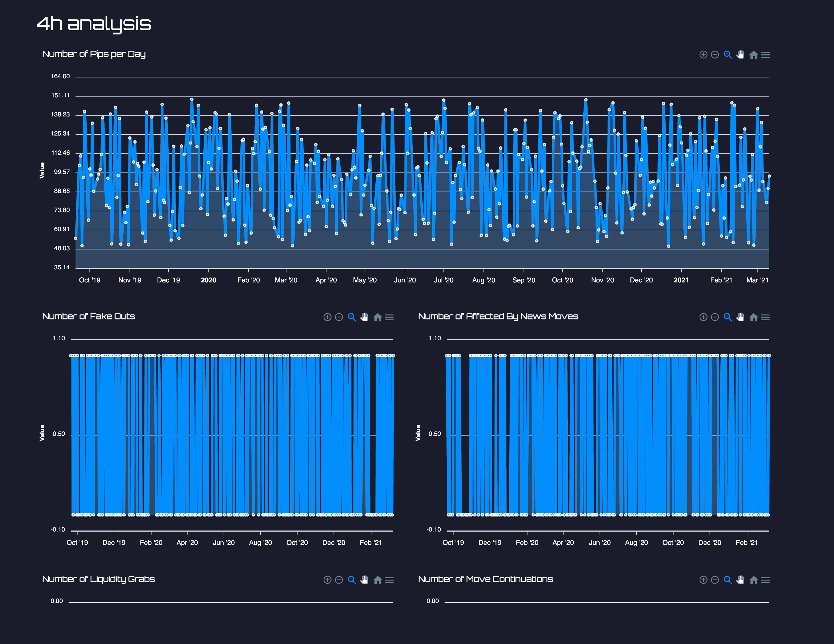The height and width of the screenshot is (644, 834).
Task: Reset Affected By News Moves chart with home
Action: point(753,317)
